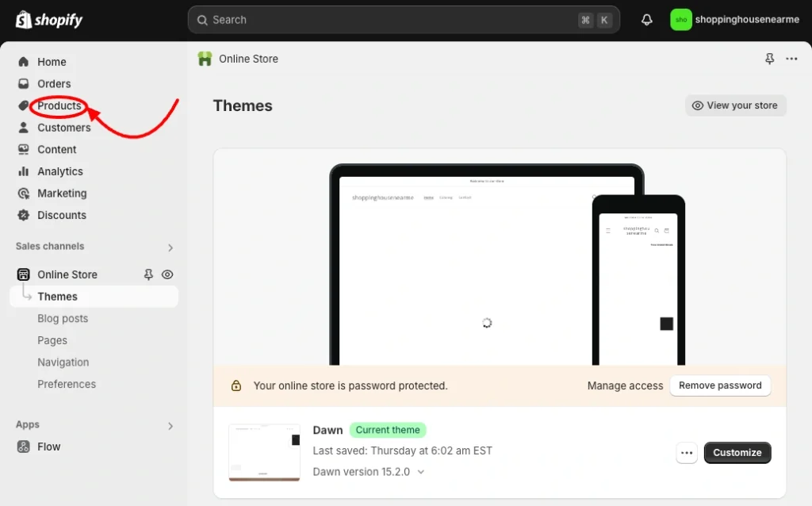
Task: Click the Marketing target icon
Action: (23, 194)
